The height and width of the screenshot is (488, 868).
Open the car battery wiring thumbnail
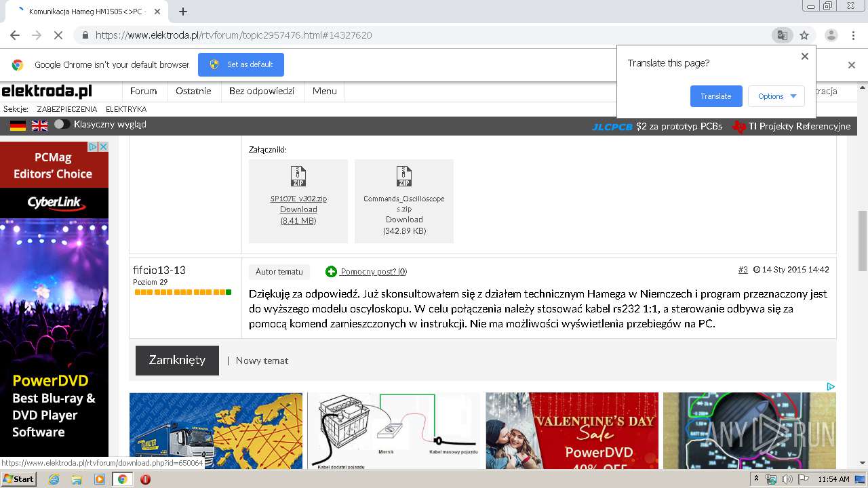(x=393, y=430)
